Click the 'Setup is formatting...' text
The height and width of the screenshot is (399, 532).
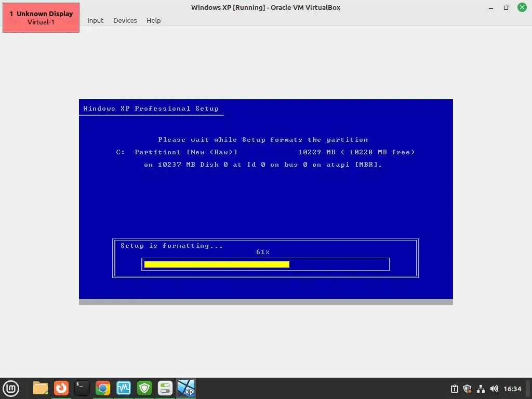pos(171,246)
